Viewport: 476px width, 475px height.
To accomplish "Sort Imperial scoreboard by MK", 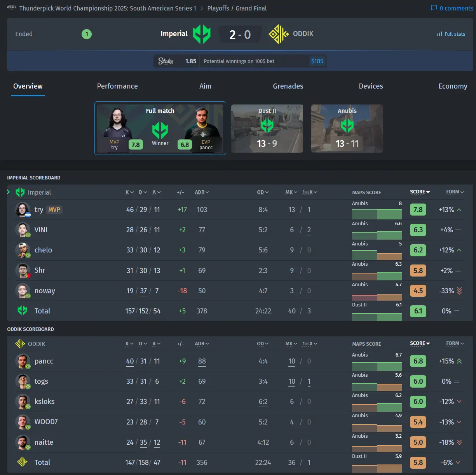I will [291, 192].
